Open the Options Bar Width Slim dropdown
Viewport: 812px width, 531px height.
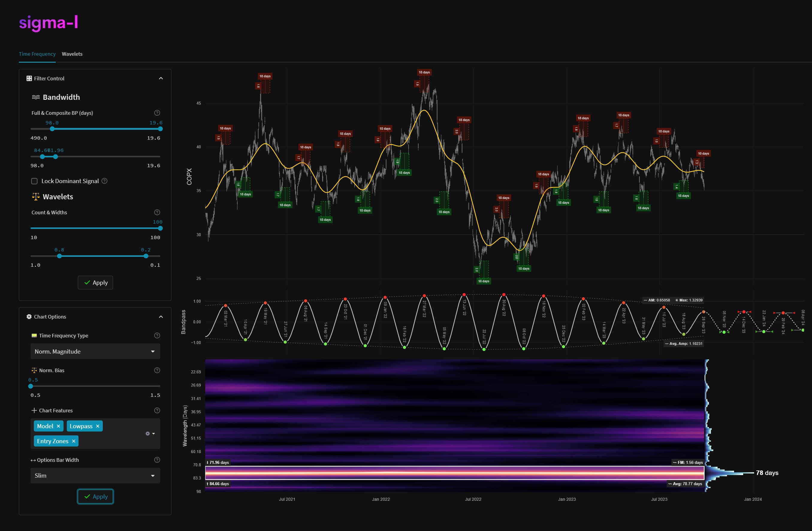pyautogui.click(x=95, y=475)
